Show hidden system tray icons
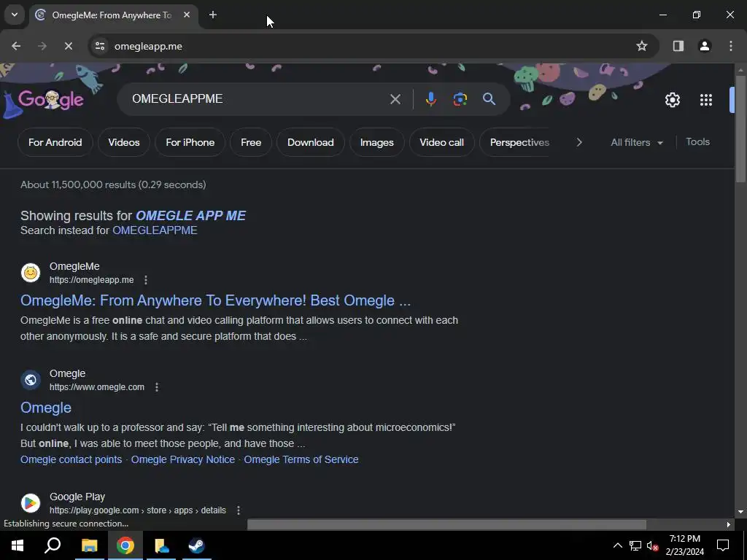747x560 pixels. click(617, 545)
